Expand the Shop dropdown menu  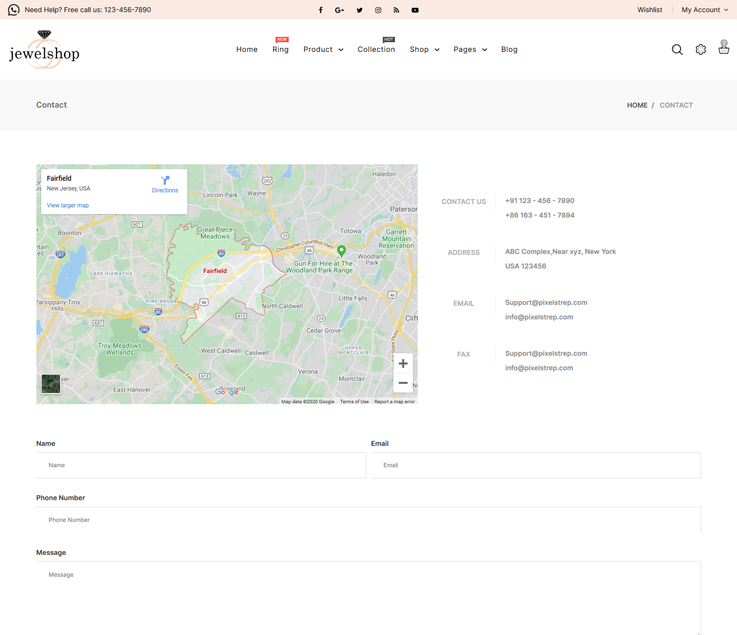[424, 49]
